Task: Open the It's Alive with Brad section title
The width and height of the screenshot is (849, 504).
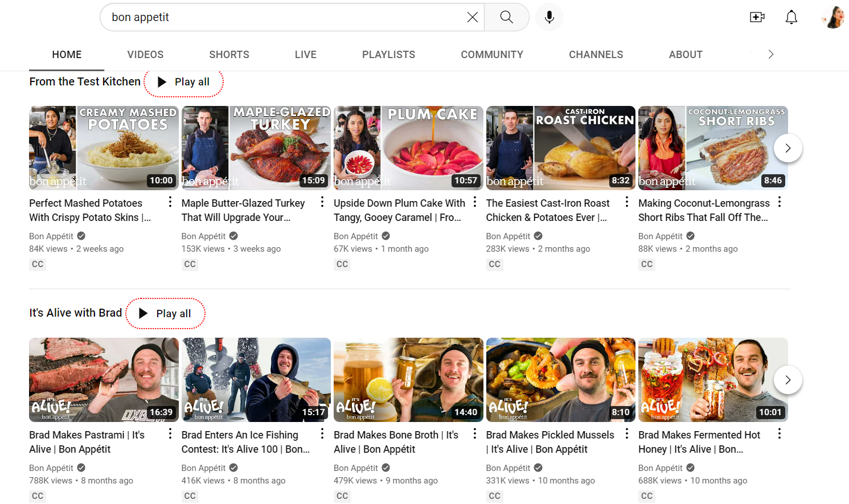Action: (76, 313)
